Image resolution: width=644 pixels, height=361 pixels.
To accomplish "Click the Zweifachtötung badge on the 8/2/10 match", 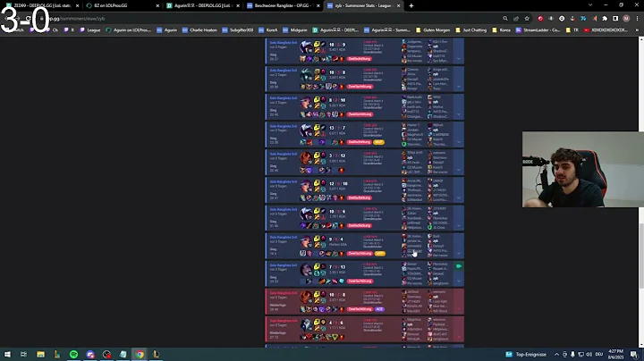I will (360, 114).
